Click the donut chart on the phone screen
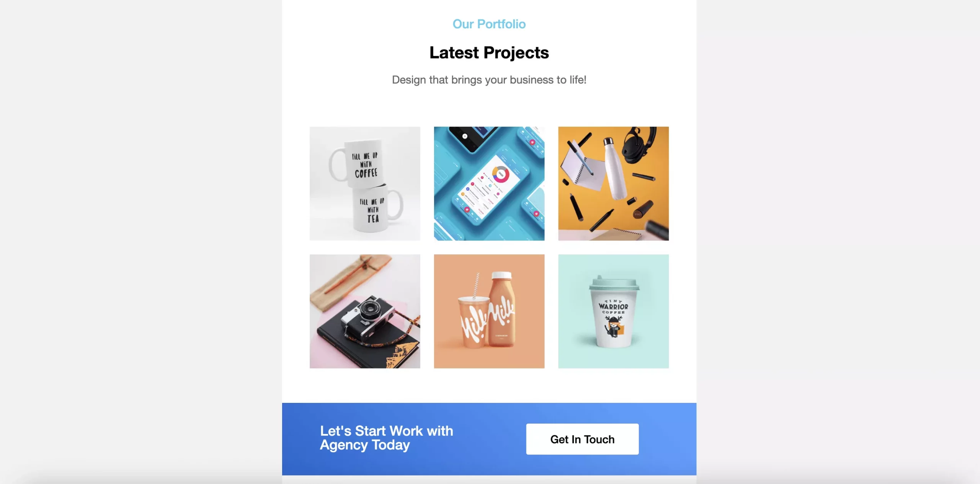The width and height of the screenshot is (980, 484). point(500,174)
